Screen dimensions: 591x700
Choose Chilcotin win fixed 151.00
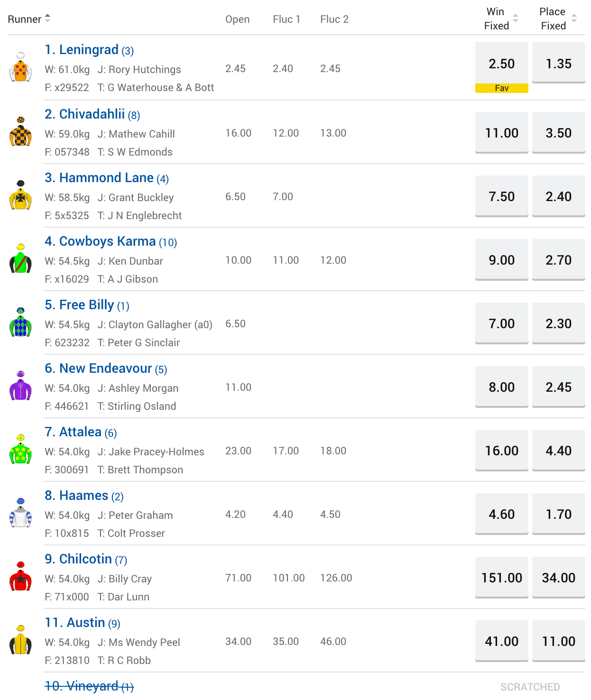(x=501, y=578)
